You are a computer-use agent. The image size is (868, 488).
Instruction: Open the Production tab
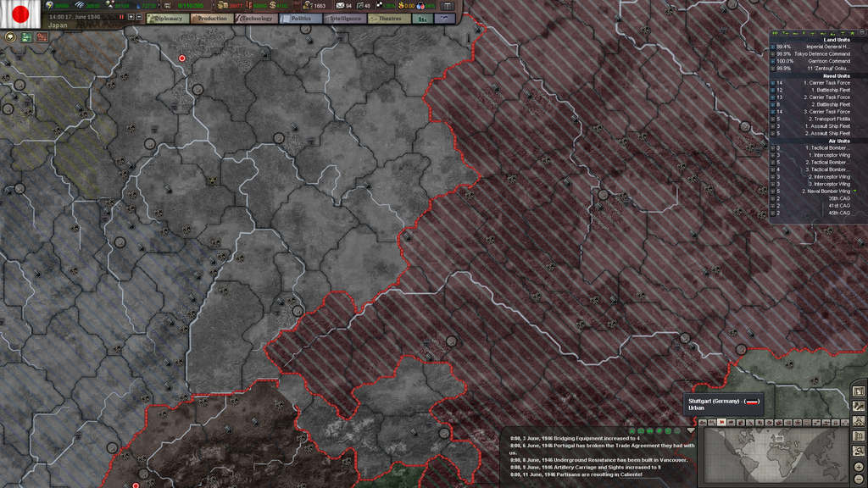pos(212,19)
